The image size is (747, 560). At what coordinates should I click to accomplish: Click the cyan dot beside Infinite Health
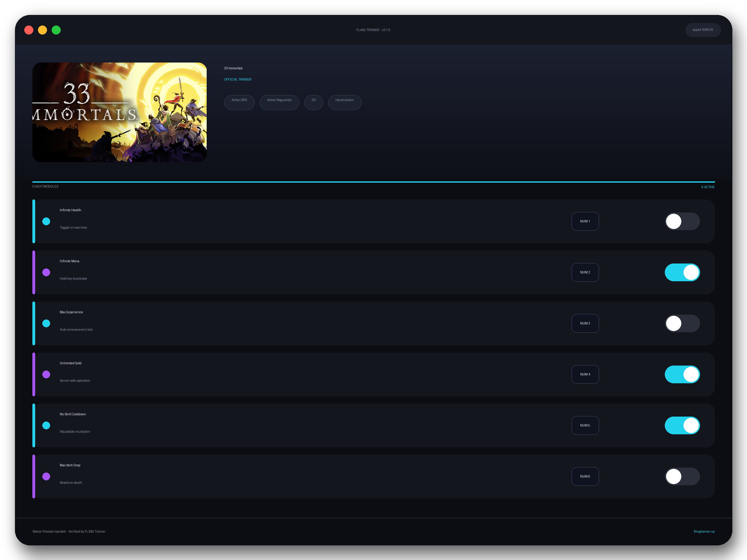pyautogui.click(x=46, y=222)
